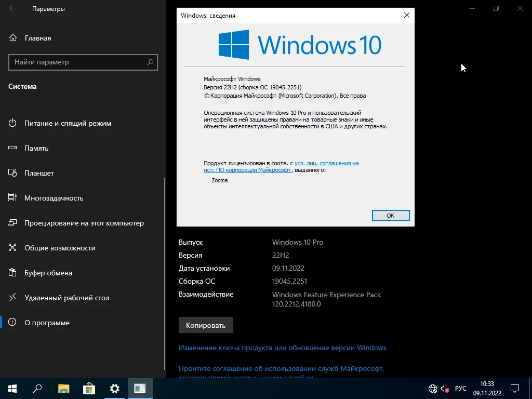The image size is (532, 399).
Task: Open File Explorer from the taskbar
Action: coord(63,388)
